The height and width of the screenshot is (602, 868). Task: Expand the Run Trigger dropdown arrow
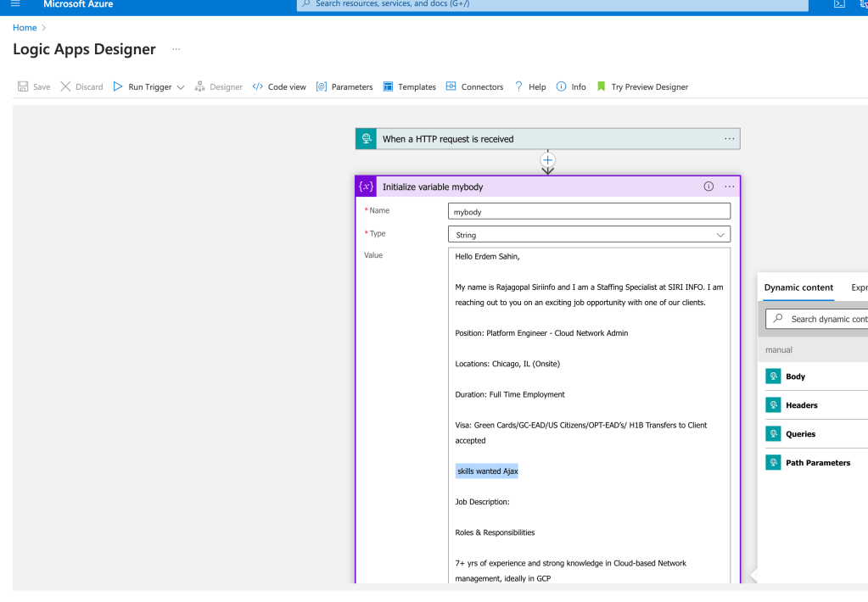tap(181, 87)
